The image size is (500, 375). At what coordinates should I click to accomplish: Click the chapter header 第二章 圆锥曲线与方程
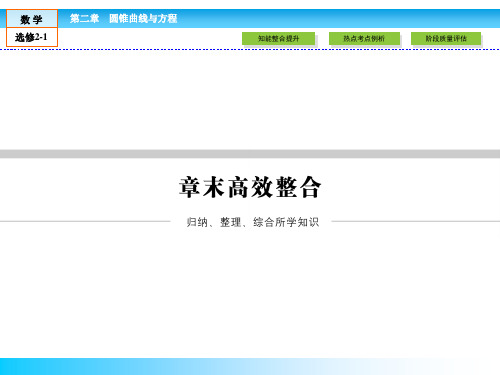123,18
